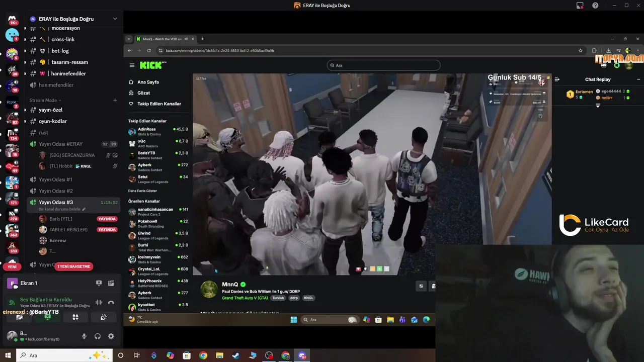This screenshot has width=644, height=362.
Task: Open Discord help question mark icon
Action: tap(595, 6)
